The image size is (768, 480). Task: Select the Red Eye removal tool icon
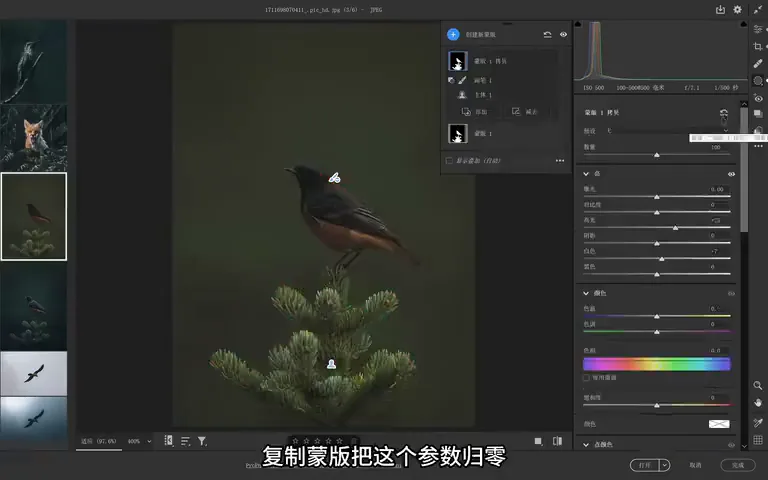[758, 98]
